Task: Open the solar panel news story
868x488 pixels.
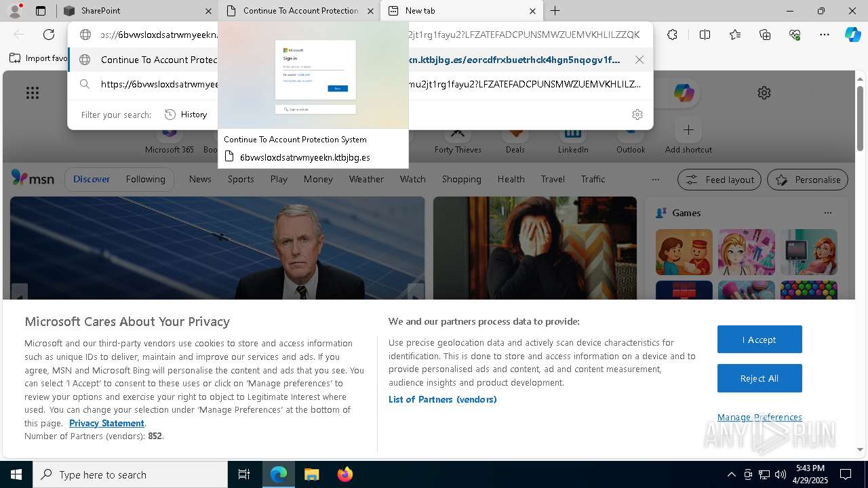Action: [x=217, y=248]
